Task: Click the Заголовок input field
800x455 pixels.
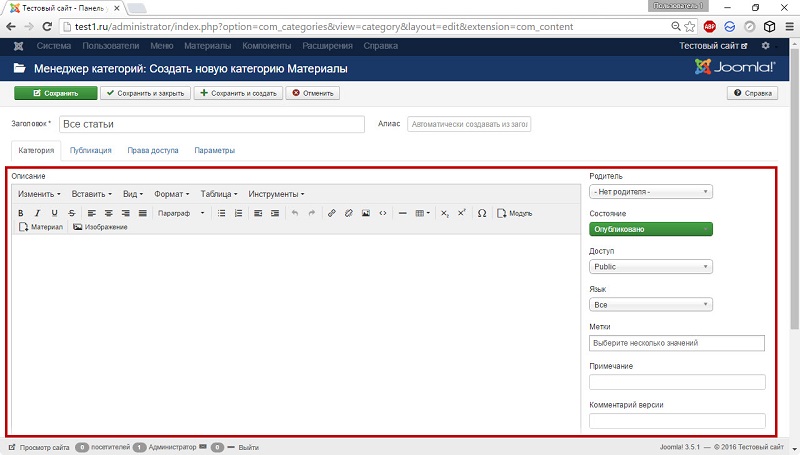Action: pyautogui.click(x=212, y=124)
